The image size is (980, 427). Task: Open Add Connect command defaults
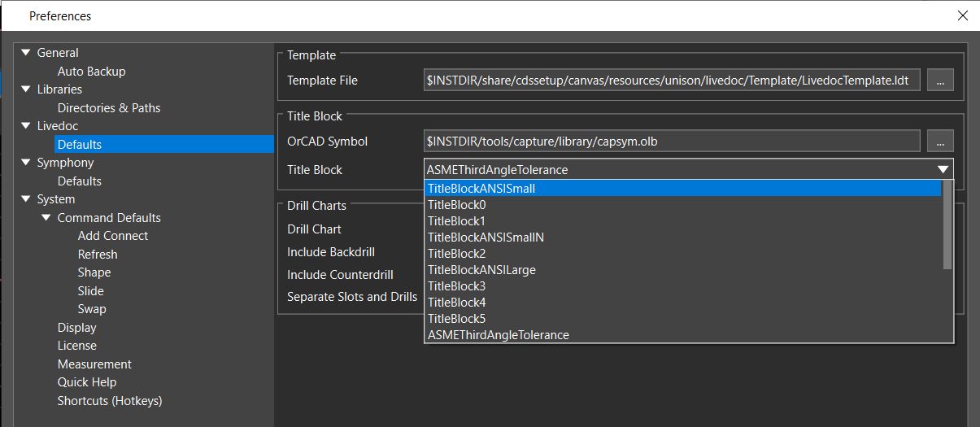click(x=113, y=236)
